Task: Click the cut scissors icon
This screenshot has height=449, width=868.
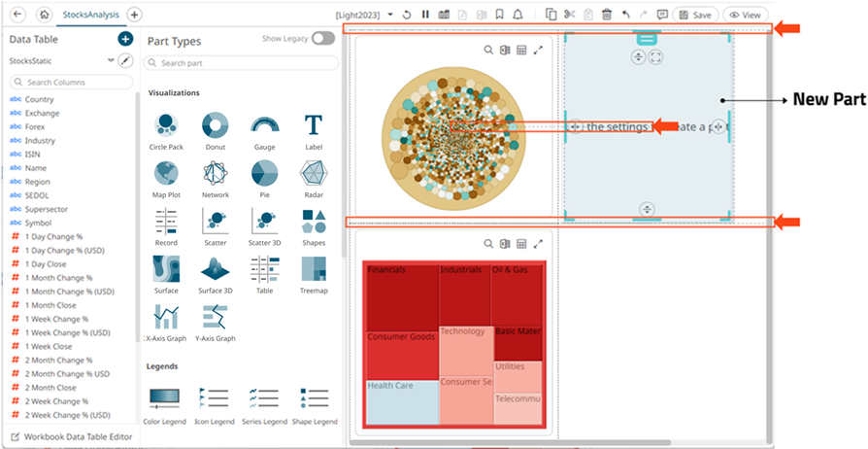Action: point(570,15)
